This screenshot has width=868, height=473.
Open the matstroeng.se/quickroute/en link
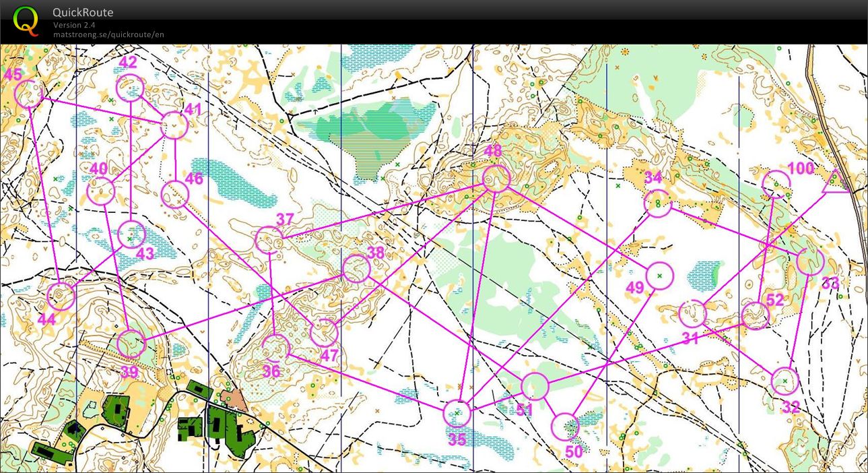point(108,34)
